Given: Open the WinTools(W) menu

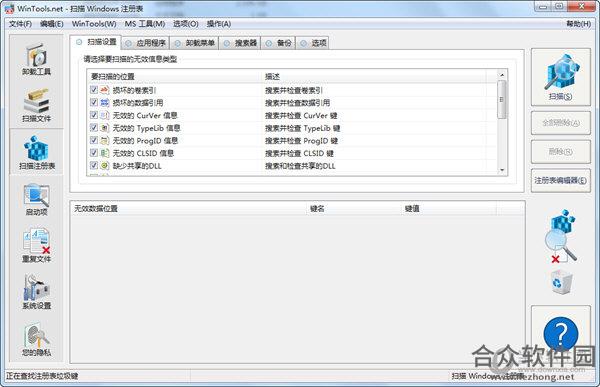Looking at the screenshot, I should coord(94,24).
